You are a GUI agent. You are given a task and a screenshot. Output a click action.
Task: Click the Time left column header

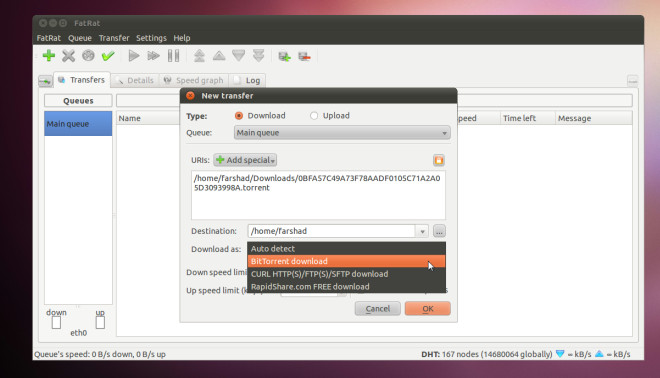click(528, 118)
